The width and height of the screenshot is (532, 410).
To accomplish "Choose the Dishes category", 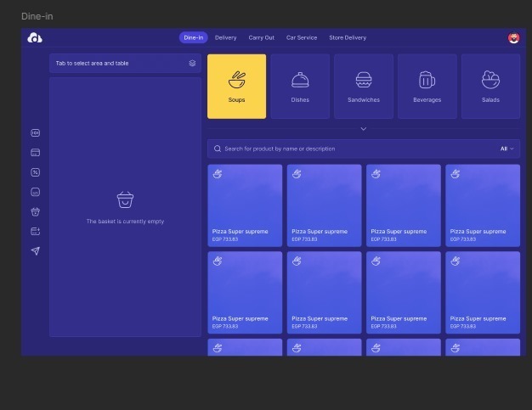I will pyautogui.click(x=300, y=87).
